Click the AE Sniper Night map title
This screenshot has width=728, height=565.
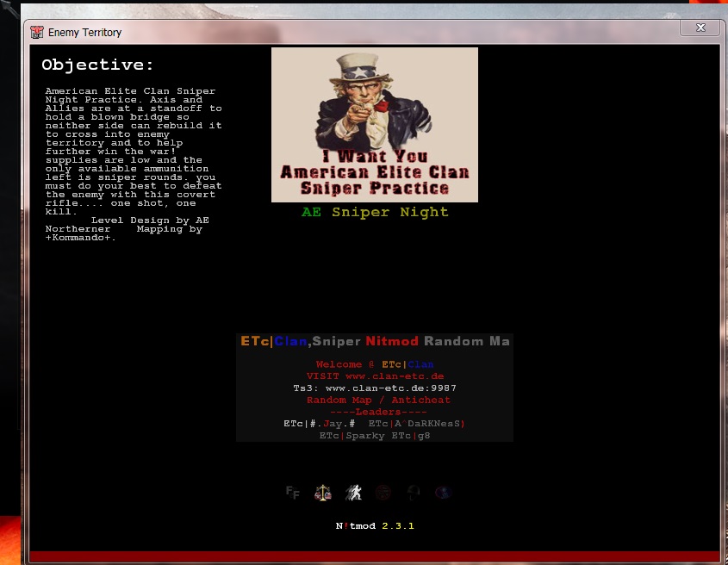click(375, 212)
